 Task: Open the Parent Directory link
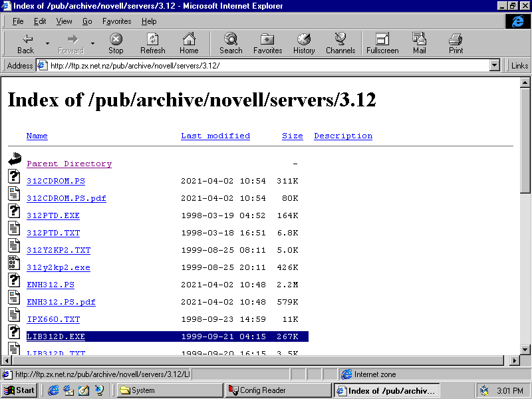(x=69, y=164)
